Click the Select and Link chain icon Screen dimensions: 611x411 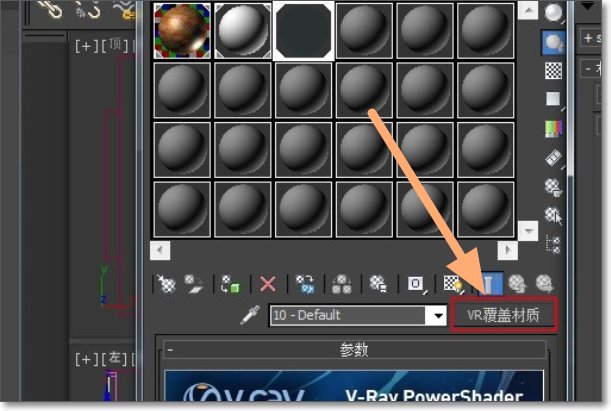point(51,9)
